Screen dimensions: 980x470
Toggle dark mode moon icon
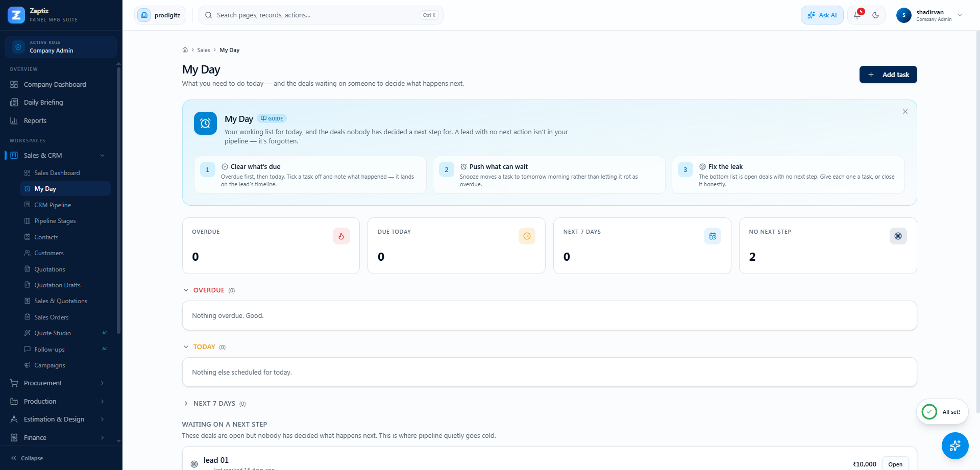(x=876, y=15)
